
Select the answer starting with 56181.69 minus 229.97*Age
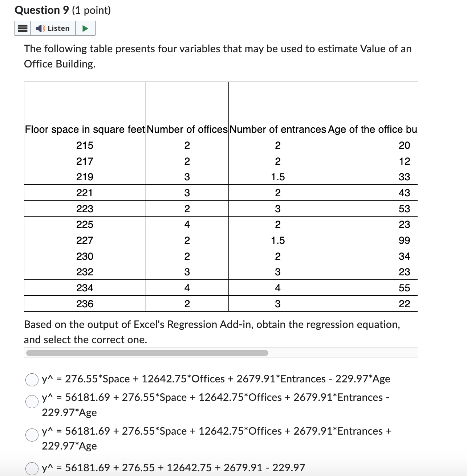[32, 402]
